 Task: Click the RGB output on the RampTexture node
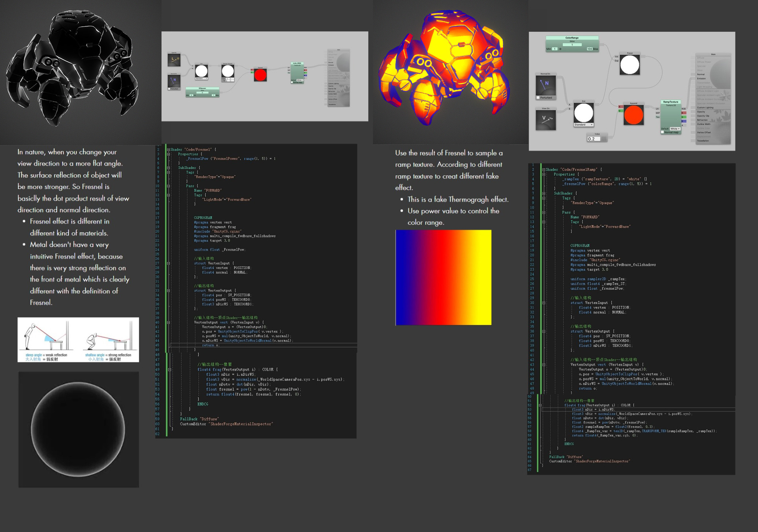(684, 108)
